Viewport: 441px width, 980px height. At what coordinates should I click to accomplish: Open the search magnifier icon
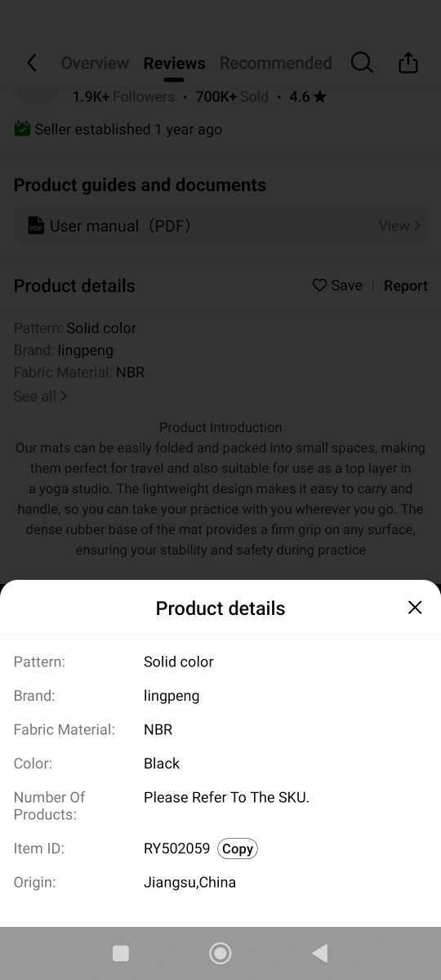(362, 63)
